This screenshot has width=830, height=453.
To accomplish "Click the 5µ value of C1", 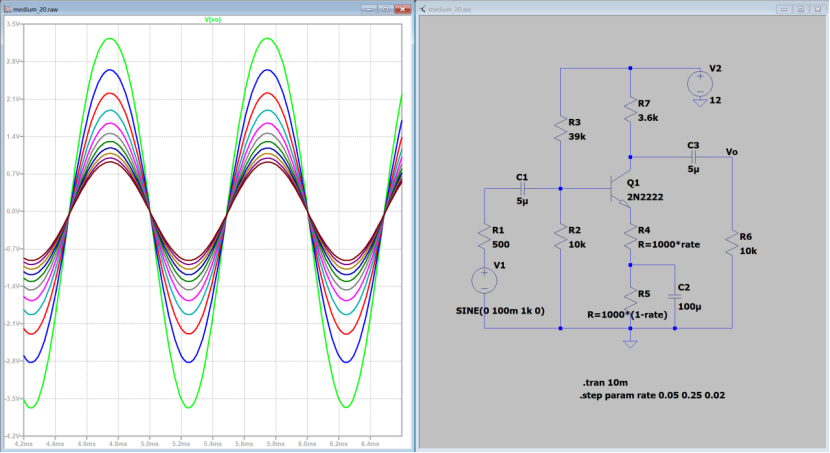I will 522,201.
